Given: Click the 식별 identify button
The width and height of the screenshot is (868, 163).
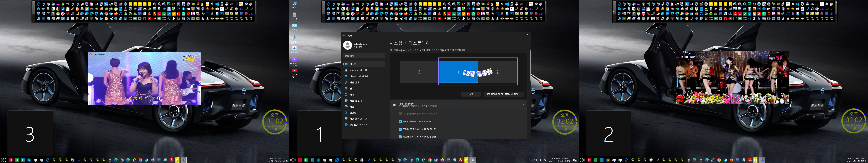Looking at the screenshot, I should click(471, 94).
